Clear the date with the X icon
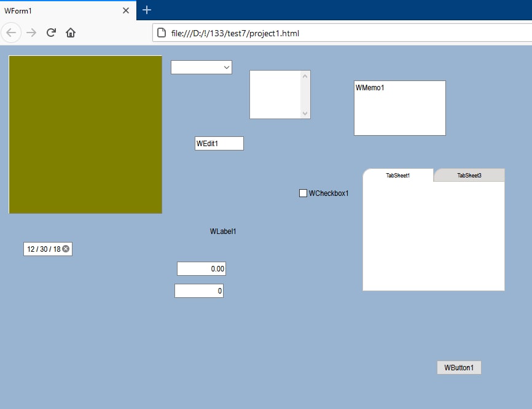The width and height of the screenshot is (532, 409). [66, 249]
